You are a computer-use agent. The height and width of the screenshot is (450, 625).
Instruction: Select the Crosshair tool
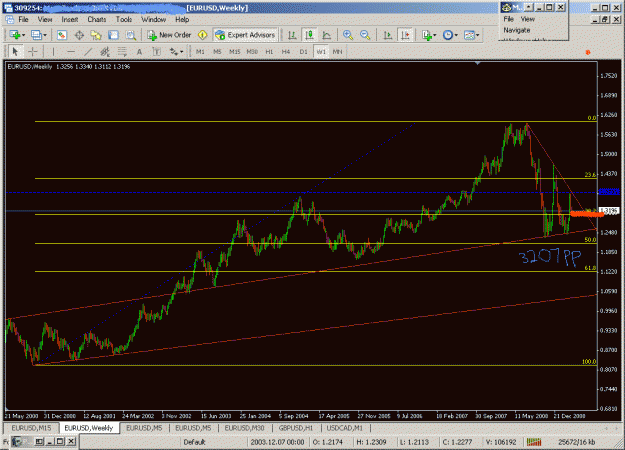click(33, 51)
